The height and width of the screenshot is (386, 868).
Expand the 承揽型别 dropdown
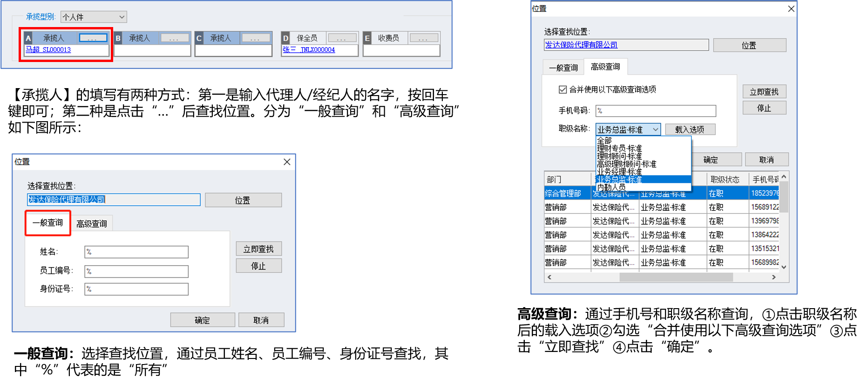pyautogui.click(x=94, y=17)
